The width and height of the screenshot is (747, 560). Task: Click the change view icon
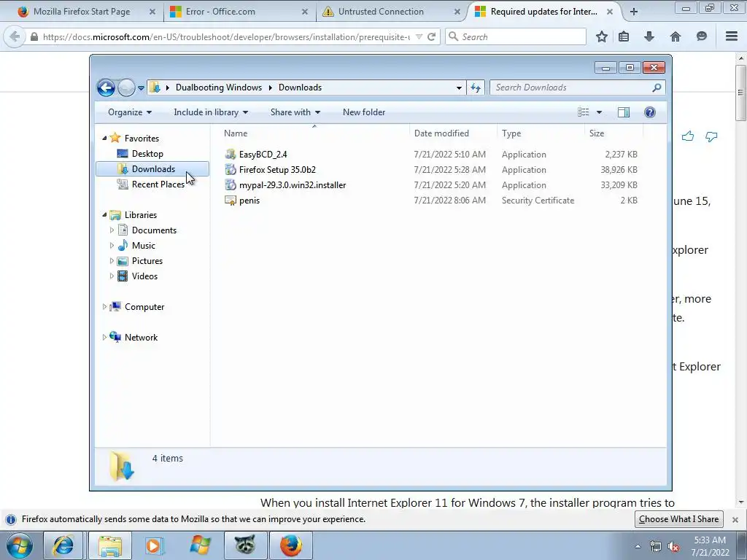tap(584, 112)
